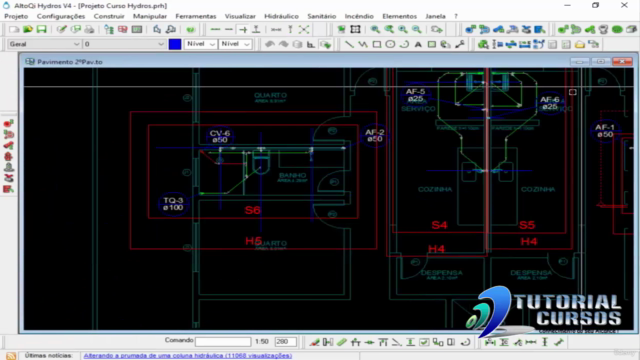Click the AF-5 ø25 label in drawing

415,95
